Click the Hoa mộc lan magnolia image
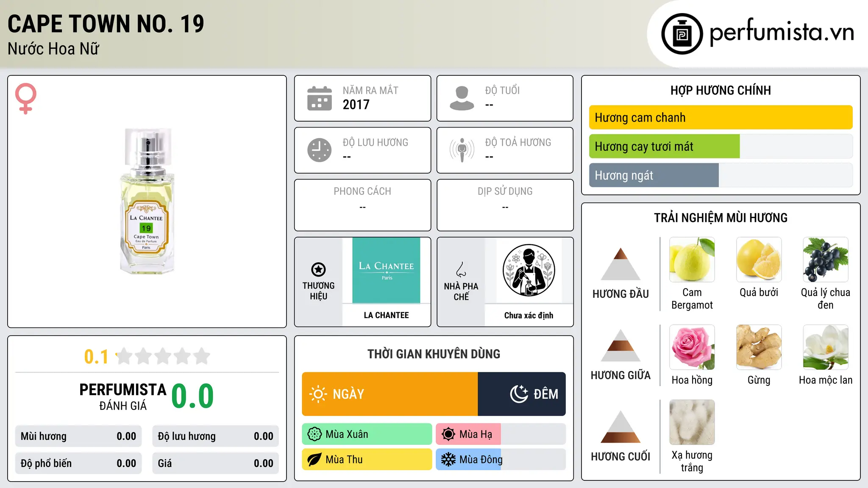The height and width of the screenshot is (488, 868). (826, 347)
